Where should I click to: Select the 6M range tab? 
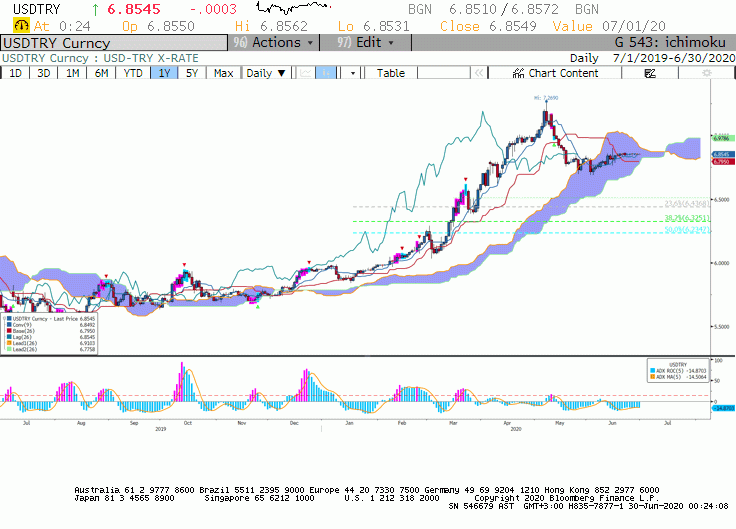pos(101,73)
